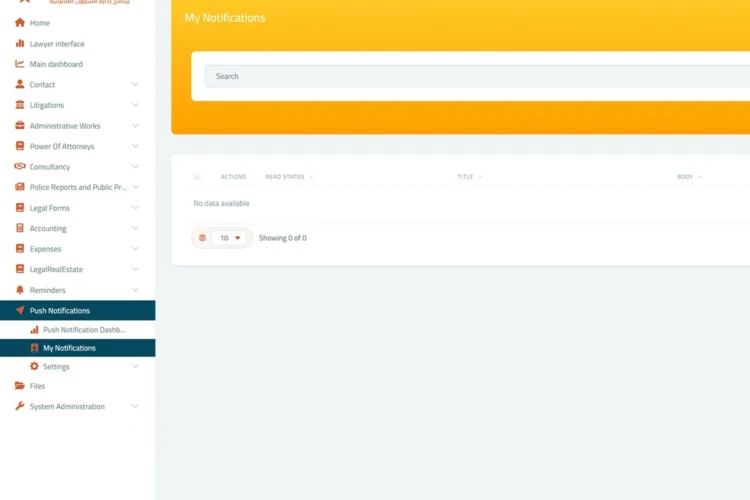Click the My Notifications page title
This screenshot has height=500, width=750.
225,18
